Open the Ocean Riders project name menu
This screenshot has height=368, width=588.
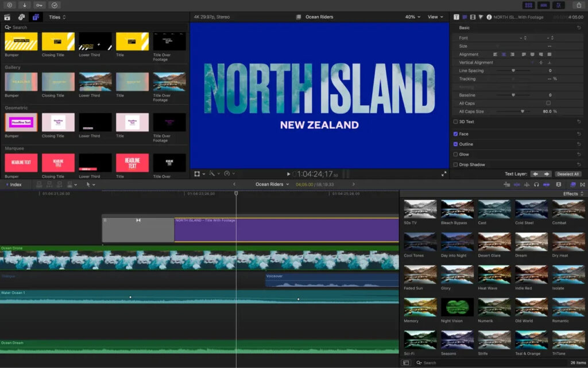(270, 185)
